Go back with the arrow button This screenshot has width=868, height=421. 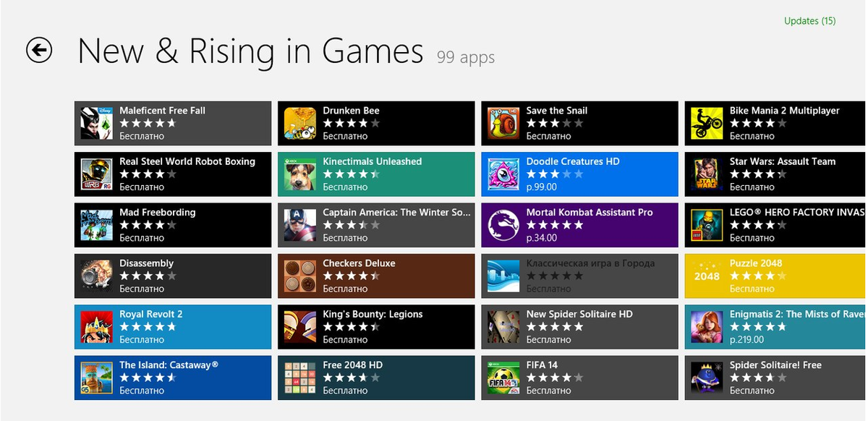tap(39, 50)
